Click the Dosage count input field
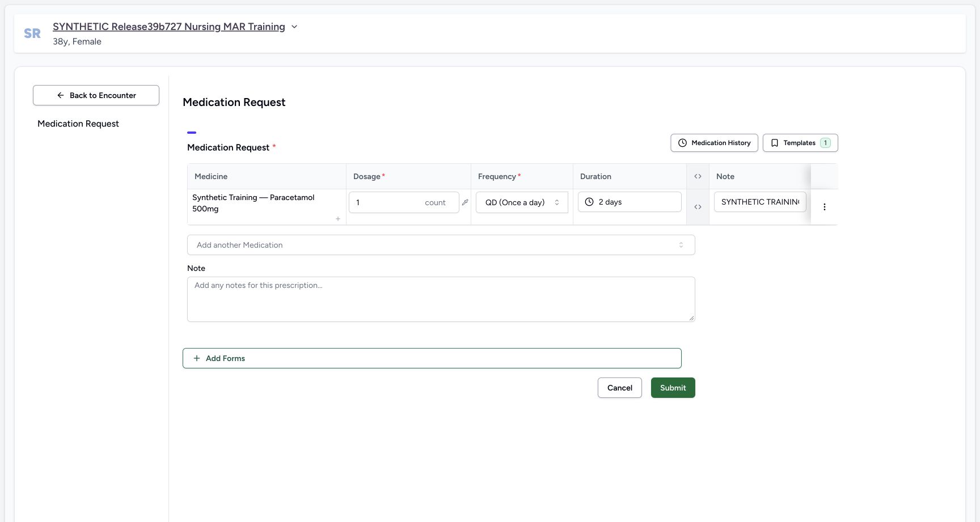Screen dimensions: 980x522 404,202
